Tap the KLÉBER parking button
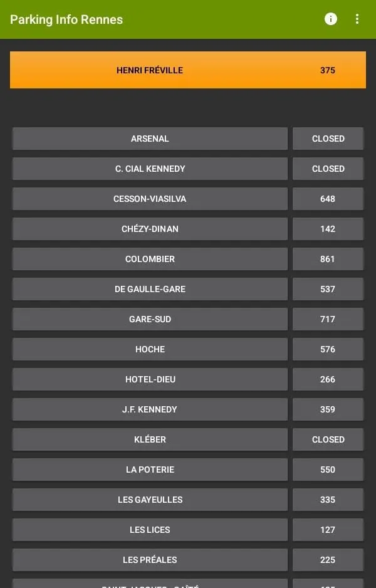Viewport: 376px width, 588px height. coord(150,439)
